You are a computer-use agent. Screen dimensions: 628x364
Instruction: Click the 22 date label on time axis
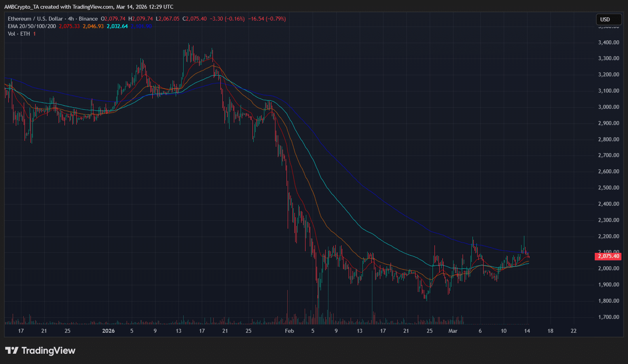click(x=573, y=331)
